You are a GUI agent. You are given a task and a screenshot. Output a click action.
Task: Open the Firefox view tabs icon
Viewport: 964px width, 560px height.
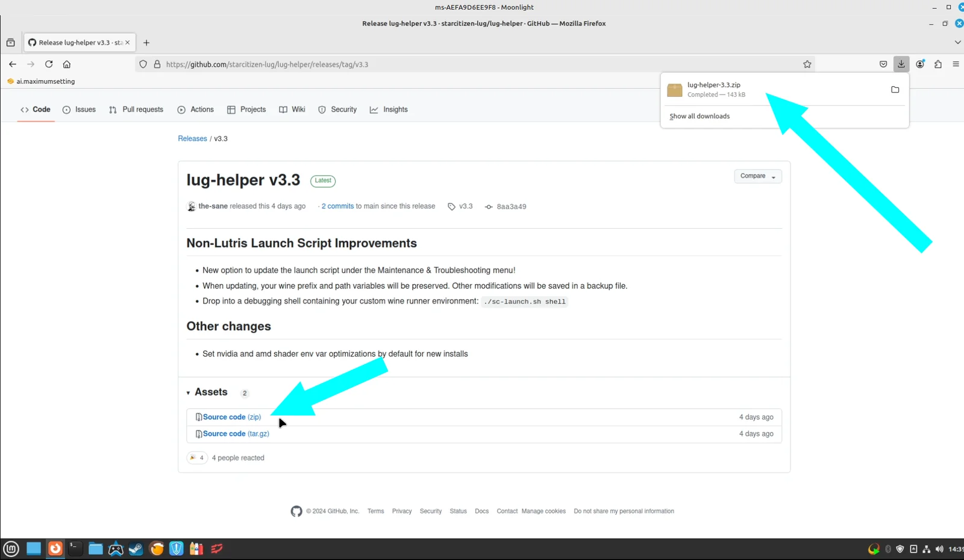10,43
